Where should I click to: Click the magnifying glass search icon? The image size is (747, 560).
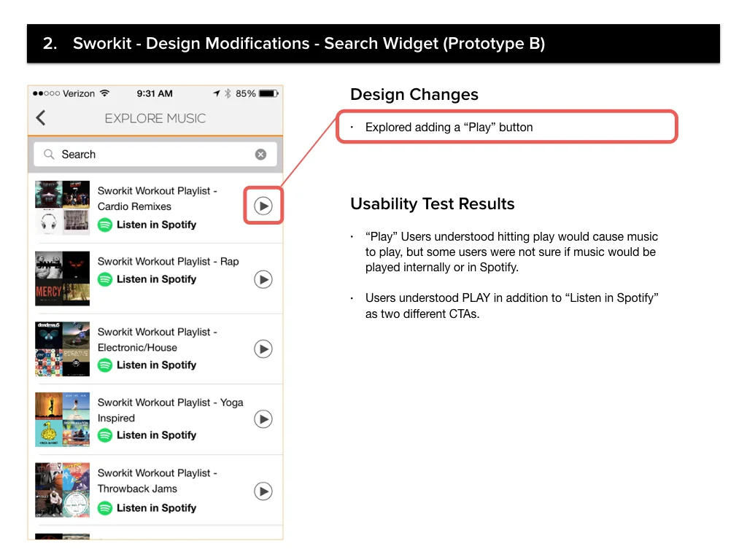[49, 155]
